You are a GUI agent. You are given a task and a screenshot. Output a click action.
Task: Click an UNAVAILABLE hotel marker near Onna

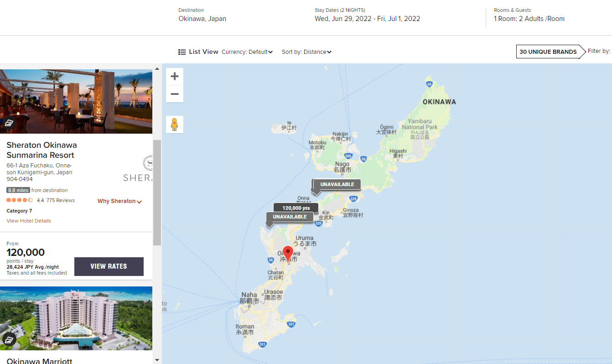tap(337, 184)
